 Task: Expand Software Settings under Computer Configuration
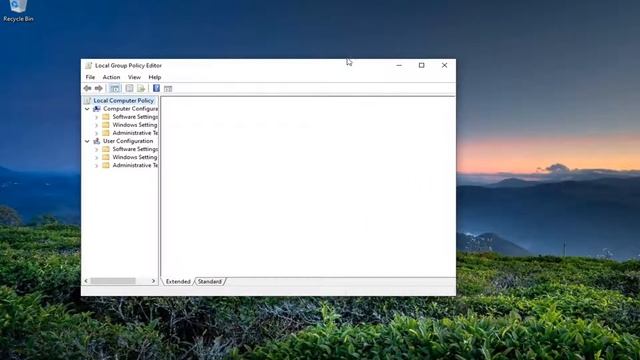pos(96,117)
